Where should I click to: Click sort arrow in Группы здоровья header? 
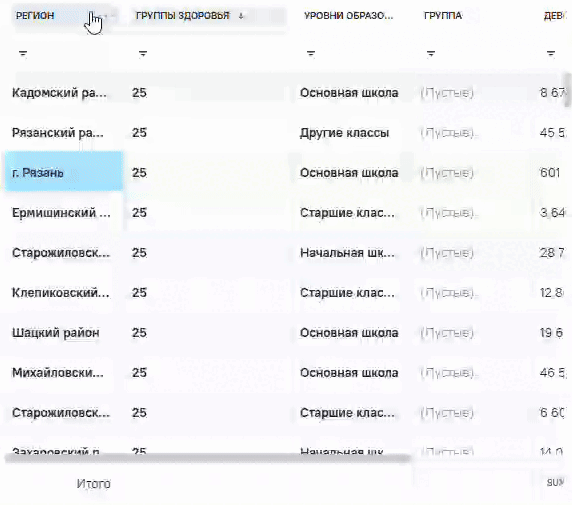241,16
